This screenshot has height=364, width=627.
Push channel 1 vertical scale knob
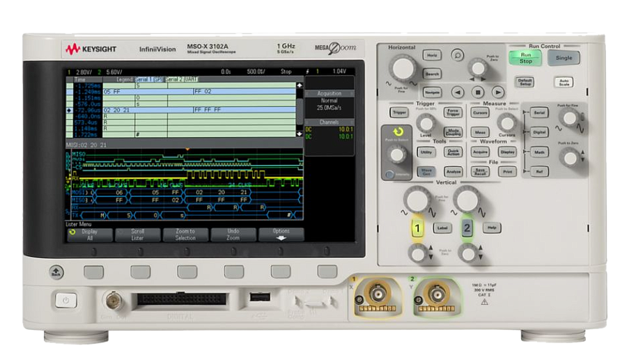[417, 198]
